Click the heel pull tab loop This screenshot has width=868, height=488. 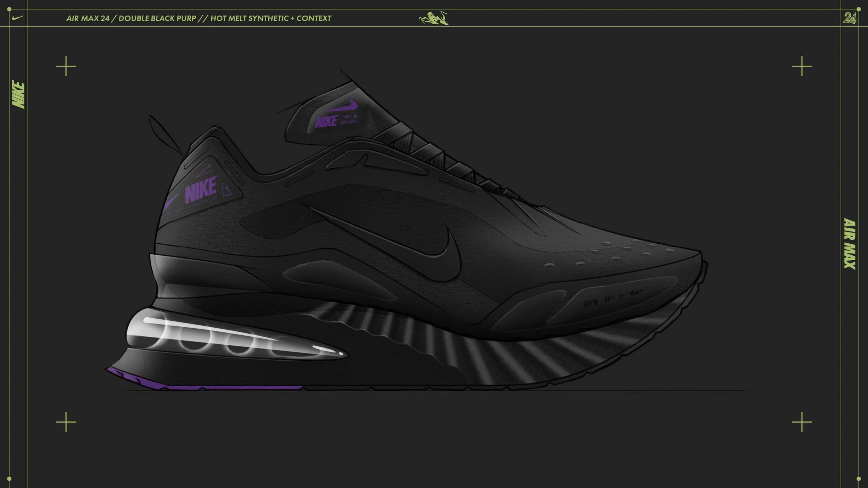coord(166,135)
